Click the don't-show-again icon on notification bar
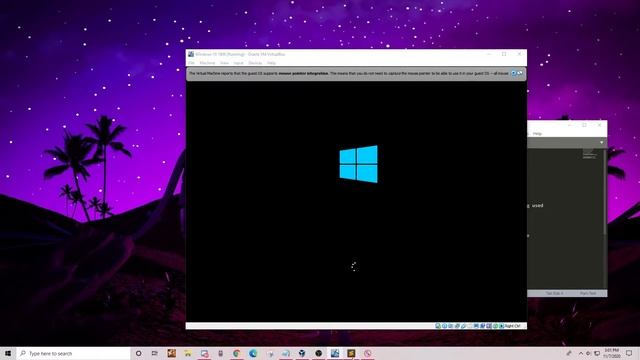Image resolution: width=640 pixels, height=360 pixels. coord(520,73)
